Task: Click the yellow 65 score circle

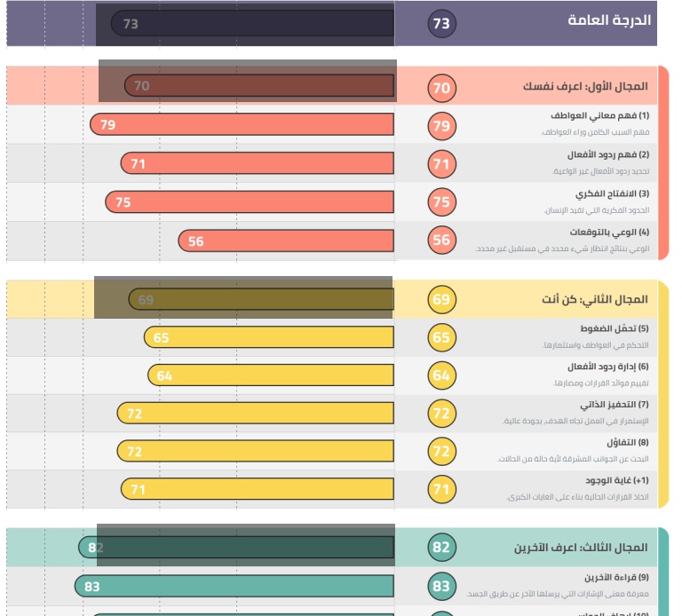Action: [x=441, y=337]
